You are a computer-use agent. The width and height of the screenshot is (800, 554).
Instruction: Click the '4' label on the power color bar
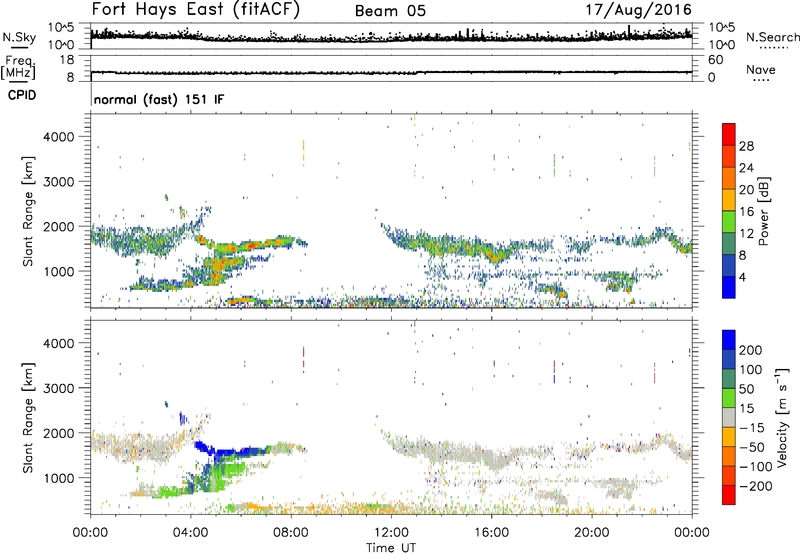[742, 277]
